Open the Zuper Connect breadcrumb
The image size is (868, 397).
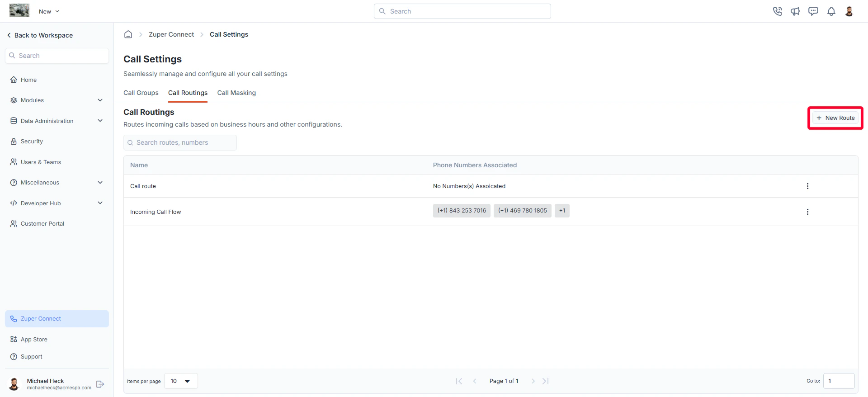[x=171, y=34]
